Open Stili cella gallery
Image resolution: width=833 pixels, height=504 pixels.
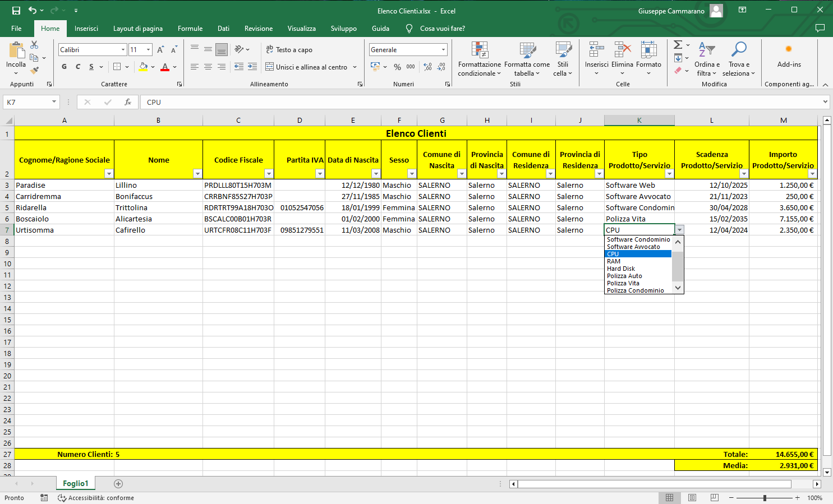pos(563,59)
